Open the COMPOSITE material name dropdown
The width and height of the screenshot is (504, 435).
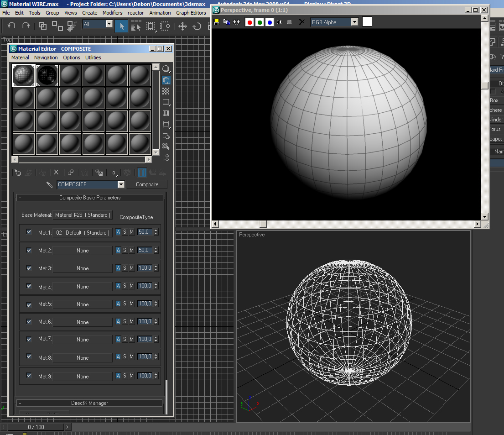(121, 184)
